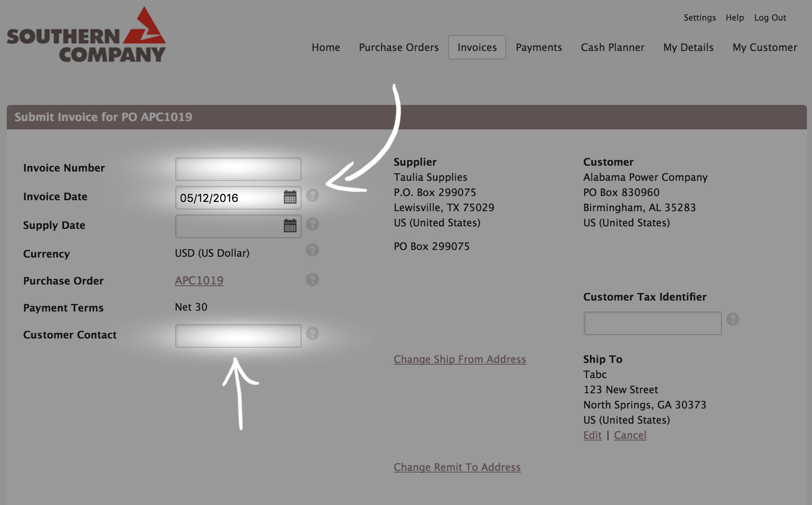Viewport: 812px width, 505px height.
Task: Open the My Details tab
Action: (689, 47)
